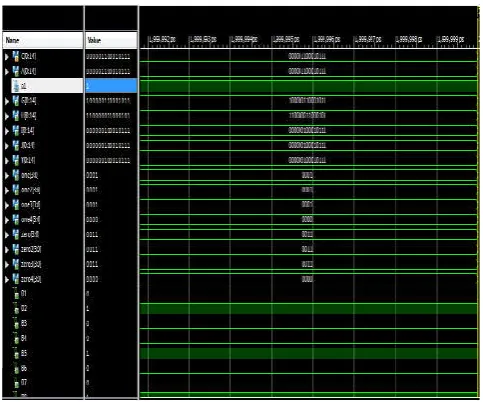Image resolution: width=483 pixels, height=402 pixels.
Task: Select signal name zero4[3:0] in the list
Action: [31, 279]
